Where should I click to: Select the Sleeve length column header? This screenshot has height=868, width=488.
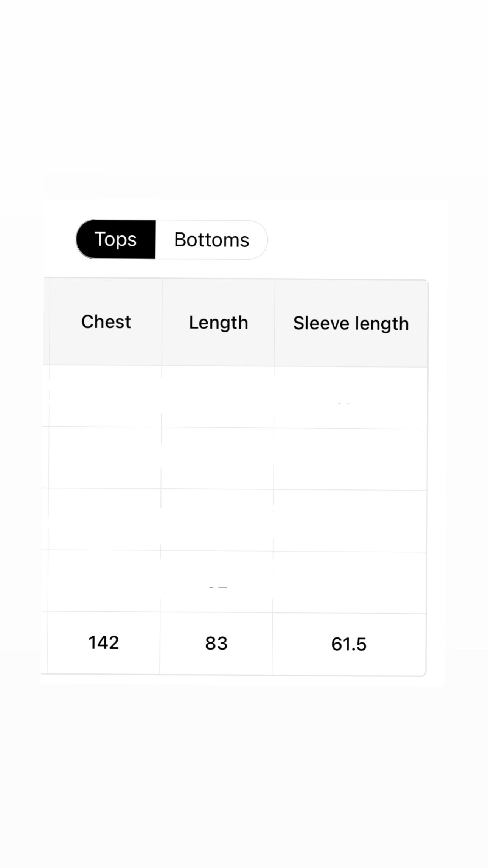click(x=351, y=324)
